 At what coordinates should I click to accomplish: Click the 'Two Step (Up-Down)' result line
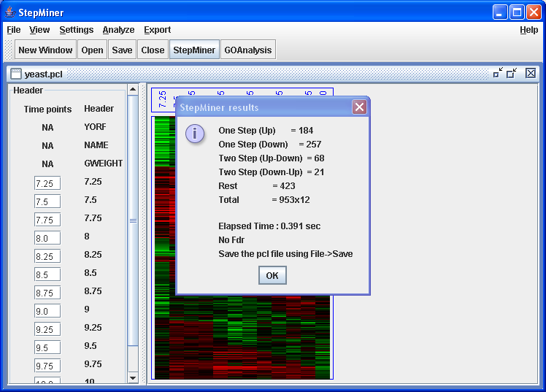coord(272,158)
